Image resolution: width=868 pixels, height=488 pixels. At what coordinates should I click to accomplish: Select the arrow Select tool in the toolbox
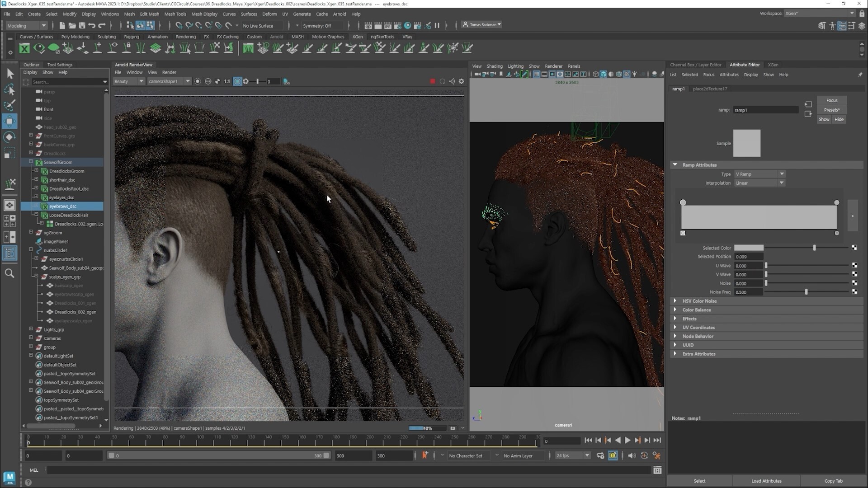[9, 74]
